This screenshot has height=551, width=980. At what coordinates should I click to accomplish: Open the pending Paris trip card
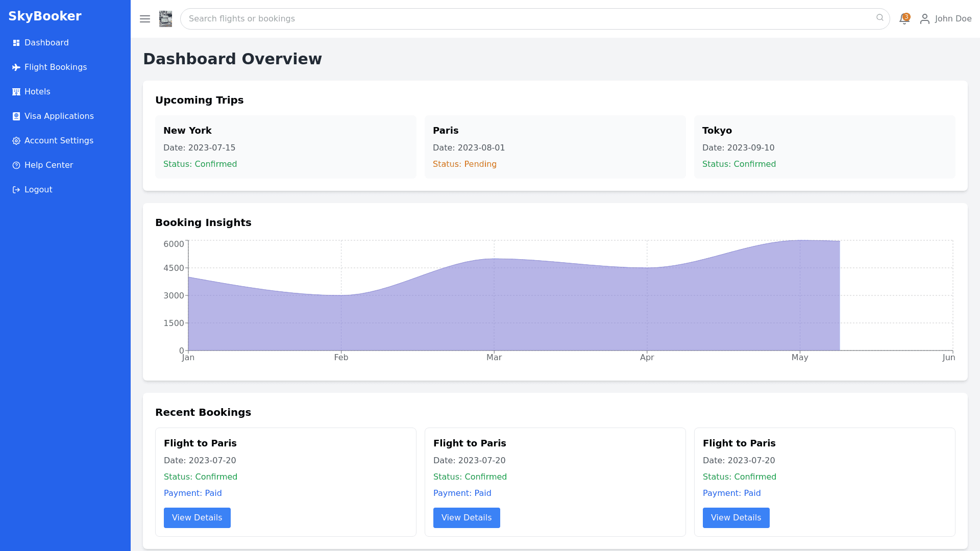pos(555,147)
